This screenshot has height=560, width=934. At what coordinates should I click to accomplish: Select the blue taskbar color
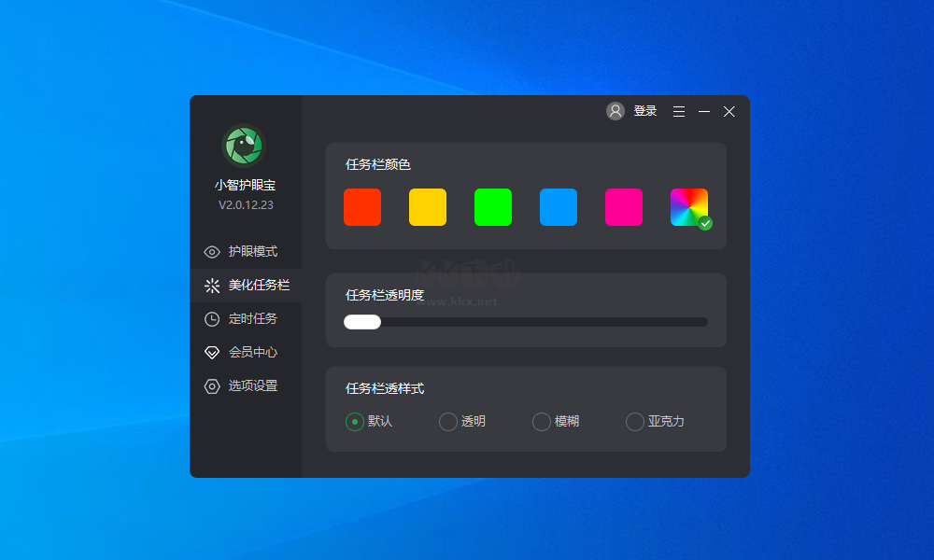[558, 207]
